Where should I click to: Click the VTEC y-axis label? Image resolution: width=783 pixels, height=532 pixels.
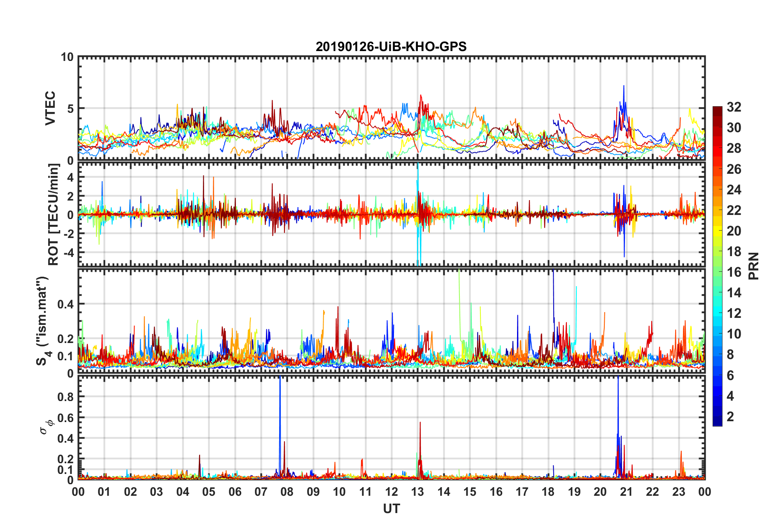click(x=50, y=108)
